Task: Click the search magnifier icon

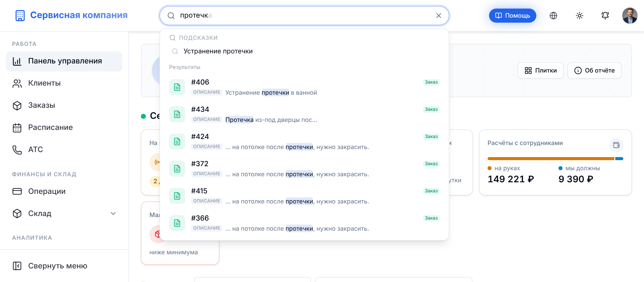Action: 171,16
